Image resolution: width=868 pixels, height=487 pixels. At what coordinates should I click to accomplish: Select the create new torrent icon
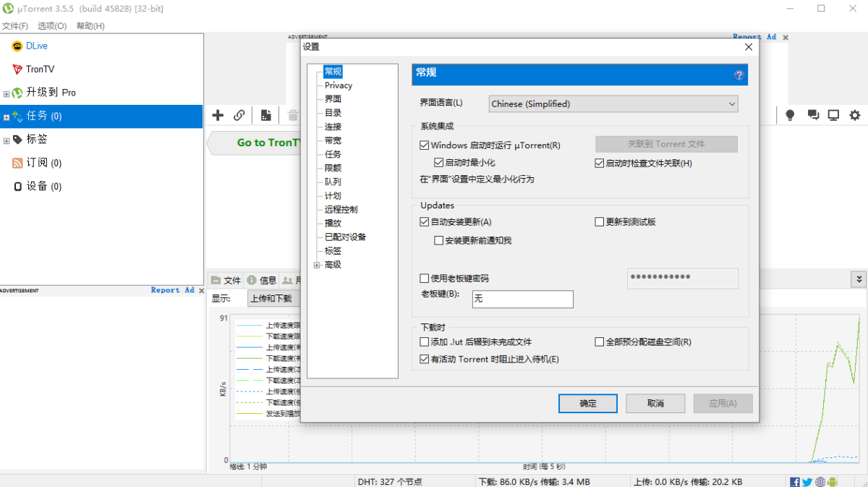pyautogui.click(x=265, y=115)
